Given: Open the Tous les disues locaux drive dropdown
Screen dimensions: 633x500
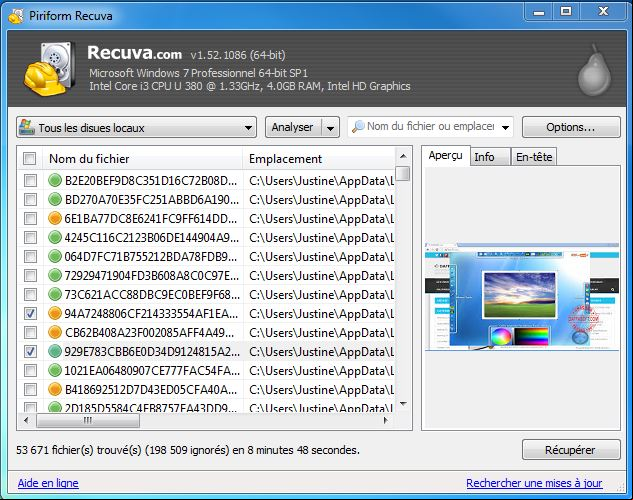Looking at the screenshot, I should click(x=136, y=128).
